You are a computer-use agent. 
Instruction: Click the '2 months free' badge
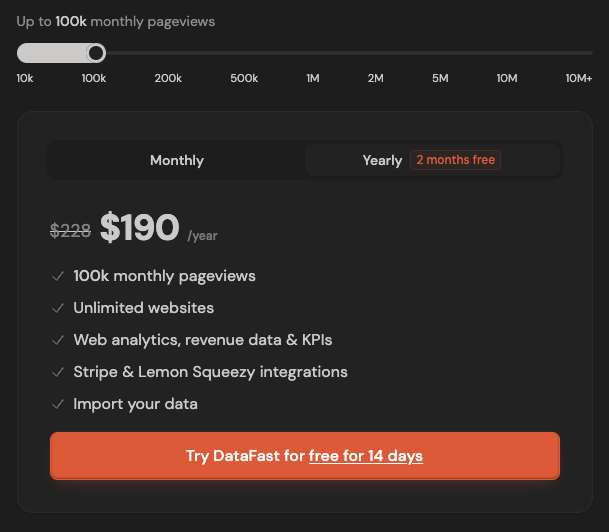456,160
